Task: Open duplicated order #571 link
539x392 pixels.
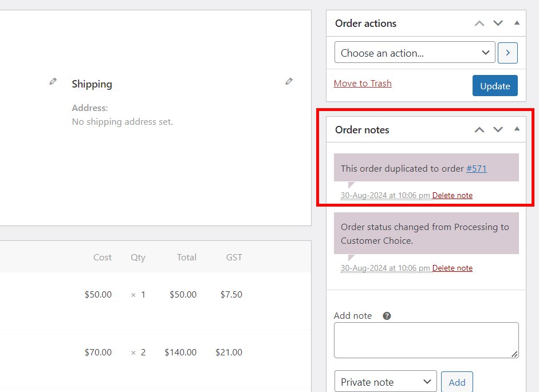Action: tap(476, 169)
